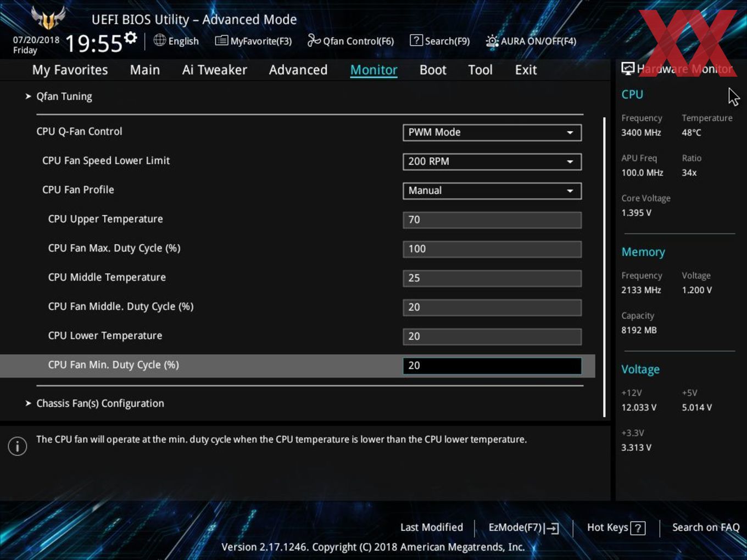Image resolution: width=747 pixels, height=560 pixels.
Task: Select CPU Upper Temperature label
Action: [x=105, y=219]
